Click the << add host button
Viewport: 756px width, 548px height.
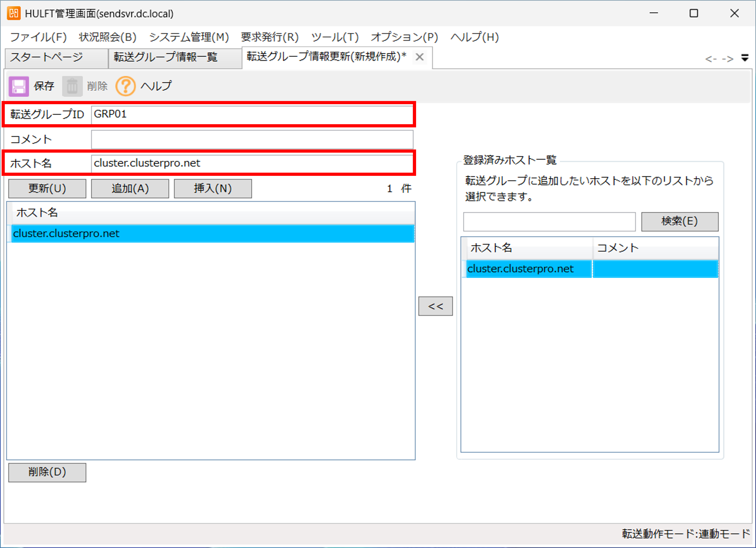(435, 306)
